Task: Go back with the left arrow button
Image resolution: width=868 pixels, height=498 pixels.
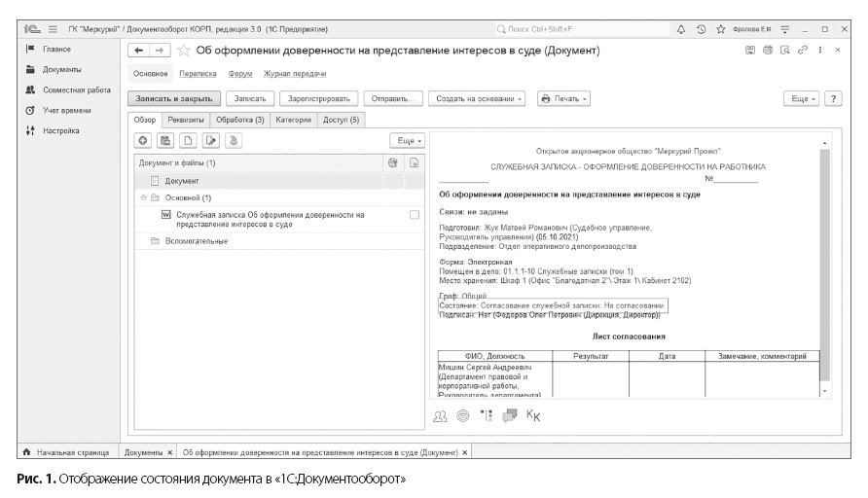Action: 139,51
